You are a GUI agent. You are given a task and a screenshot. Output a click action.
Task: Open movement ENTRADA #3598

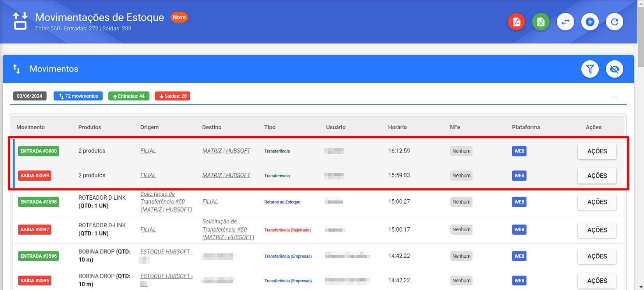click(39, 202)
